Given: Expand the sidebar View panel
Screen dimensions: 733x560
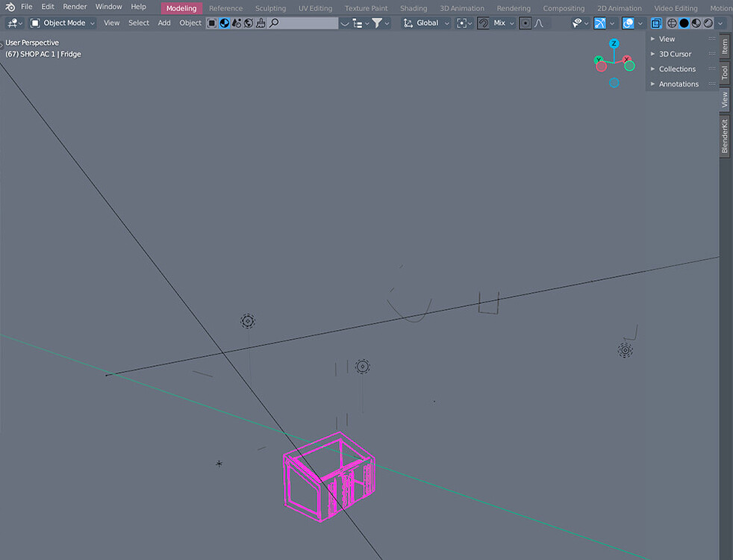Looking at the screenshot, I should pos(682,39).
